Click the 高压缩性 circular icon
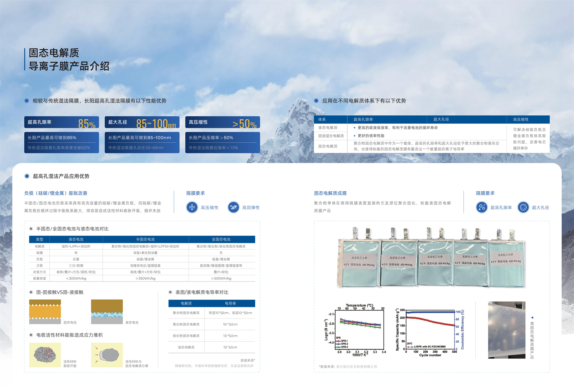 click(192, 207)
